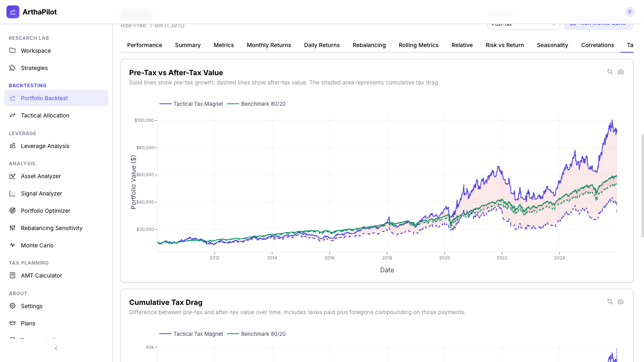The width and height of the screenshot is (644, 362).
Task: Click camera icon on Pre-Tax vs After-Tax chart
Action: click(620, 72)
